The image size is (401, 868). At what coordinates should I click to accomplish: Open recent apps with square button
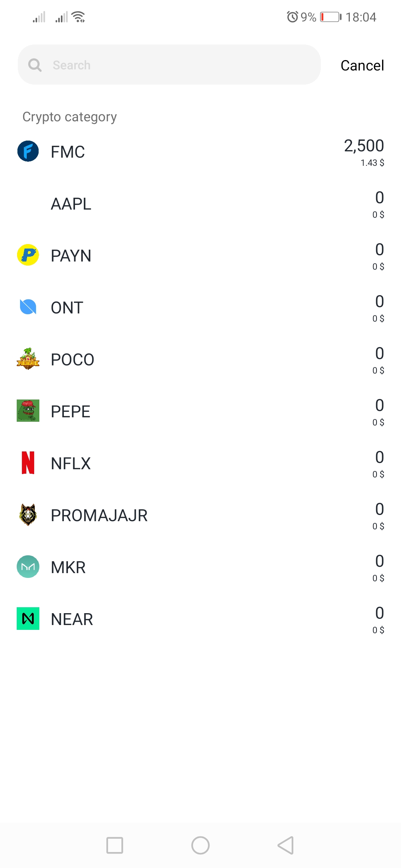click(x=115, y=845)
